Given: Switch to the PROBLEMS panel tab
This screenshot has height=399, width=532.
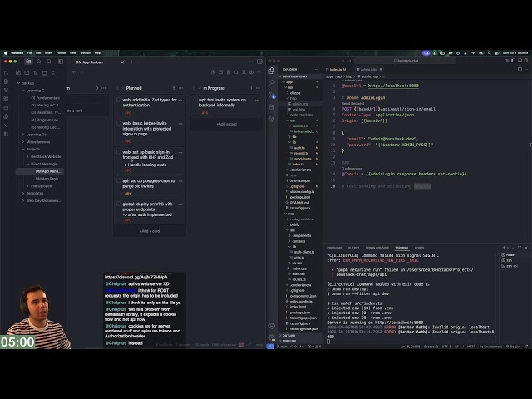Looking at the screenshot, I should pos(334,248).
